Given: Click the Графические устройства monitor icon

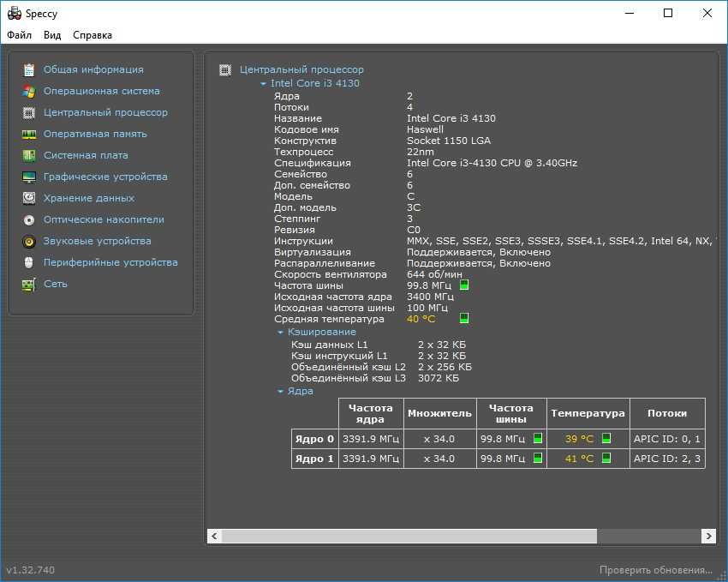Looking at the screenshot, I should tap(29, 177).
